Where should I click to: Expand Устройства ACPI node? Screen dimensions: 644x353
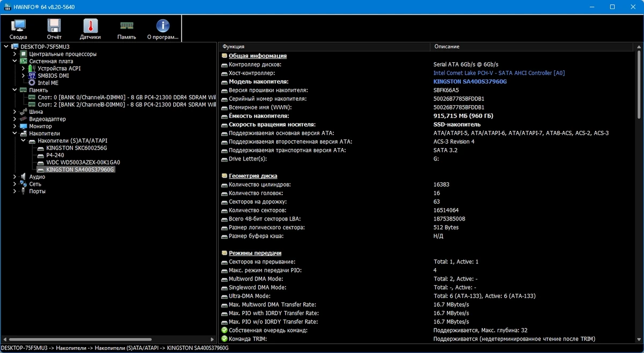(x=23, y=69)
